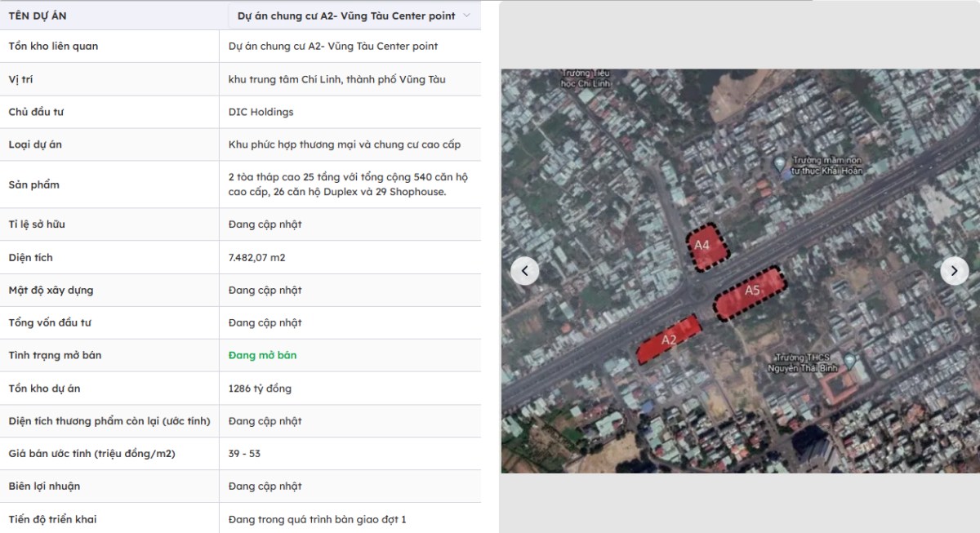Image resolution: width=980 pixels, height=533 pixels.
Task: Click the DIC Holdings investor value
Action: point(261,112)
